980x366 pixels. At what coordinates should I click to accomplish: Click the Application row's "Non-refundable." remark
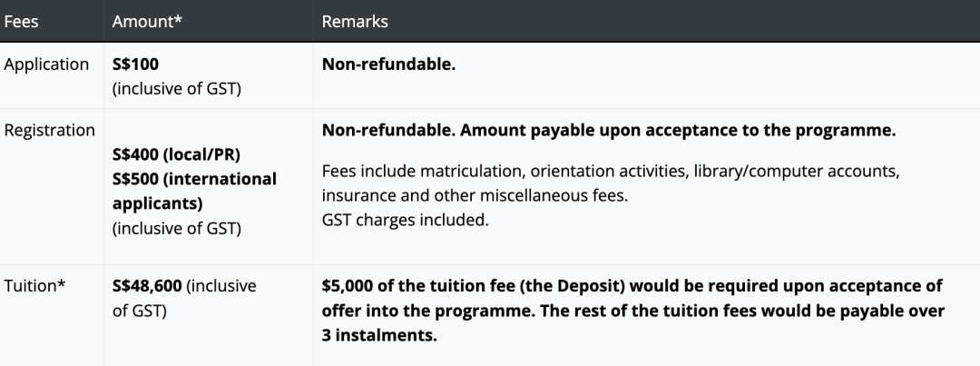389,65
